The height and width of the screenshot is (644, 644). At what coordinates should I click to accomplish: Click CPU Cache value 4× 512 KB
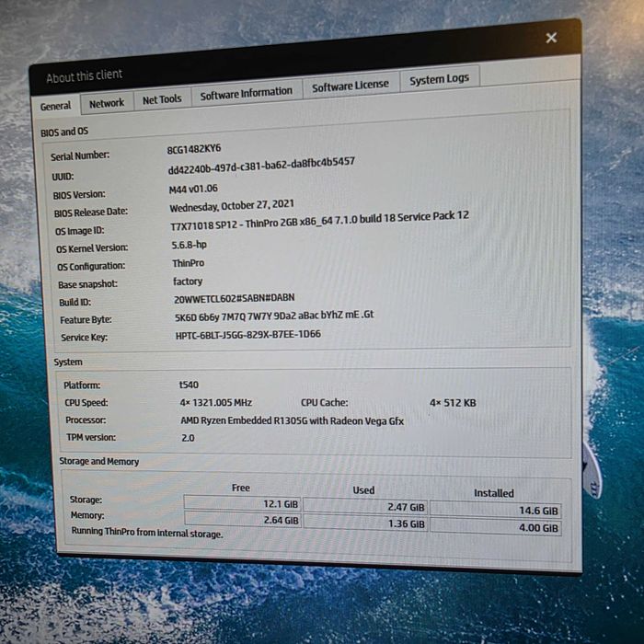pyautogui.click(x=453, y=403)
